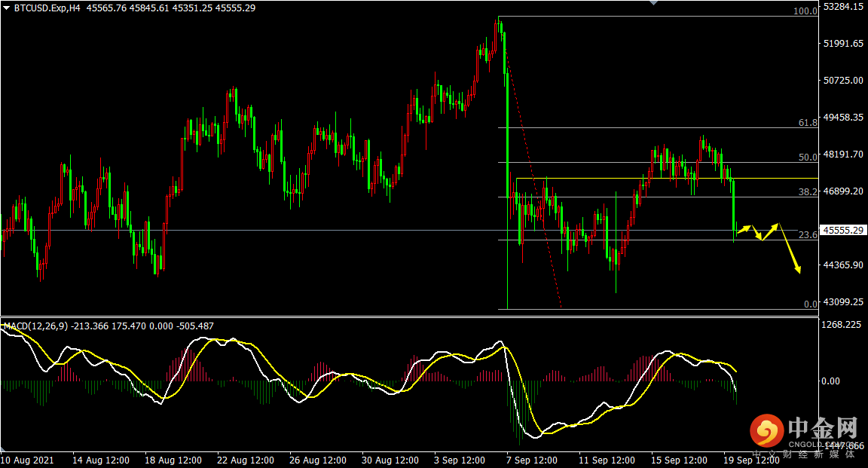Click the 48191.70 price axis label
This screenshot has height=468, width=868.
(844, 154)
